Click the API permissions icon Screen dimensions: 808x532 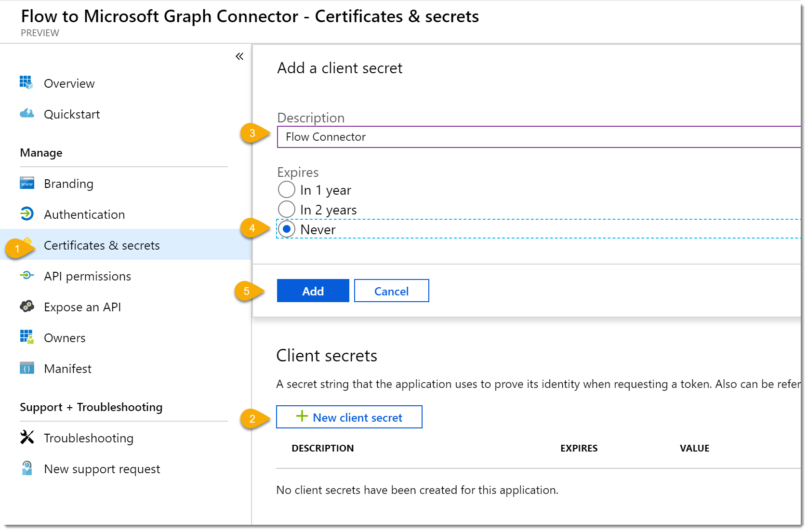point(26,275)
